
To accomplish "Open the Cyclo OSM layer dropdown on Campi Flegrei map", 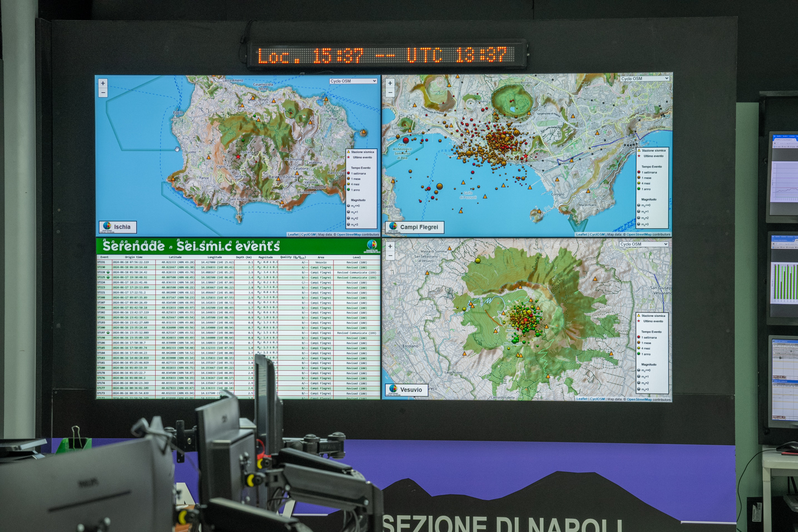I will (x=645, y=79).
